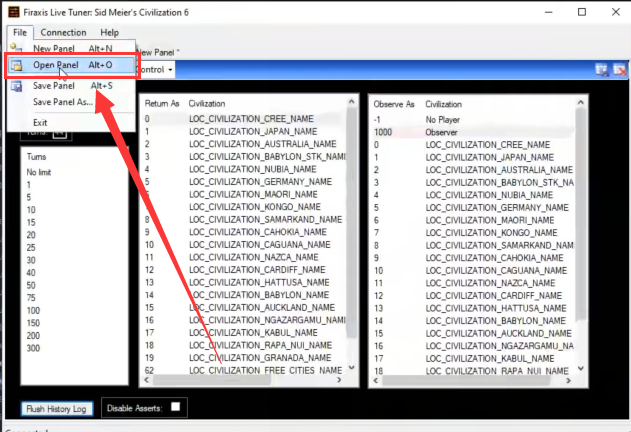Screen dimensions: 631x432
Task: Select LOC_CIVILIZATION_KABUL_NAME in Observe As list
Action: tap(473, 358)
